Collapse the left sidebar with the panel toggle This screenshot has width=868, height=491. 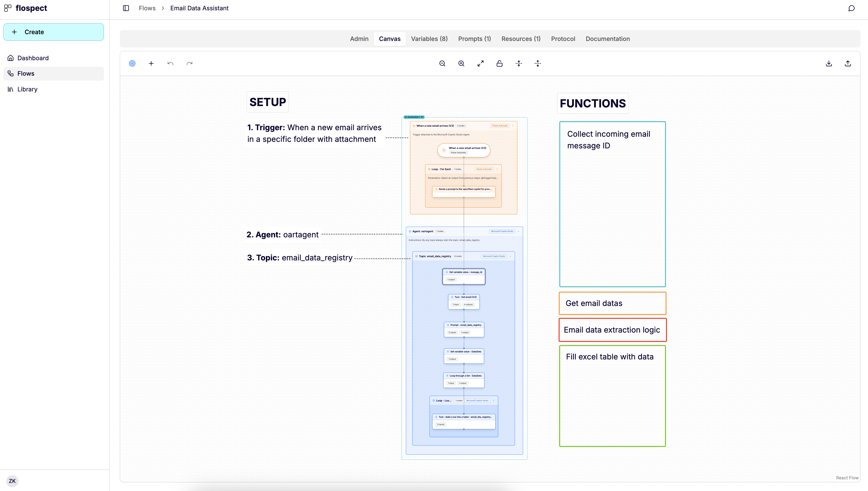tap(126, 8)
